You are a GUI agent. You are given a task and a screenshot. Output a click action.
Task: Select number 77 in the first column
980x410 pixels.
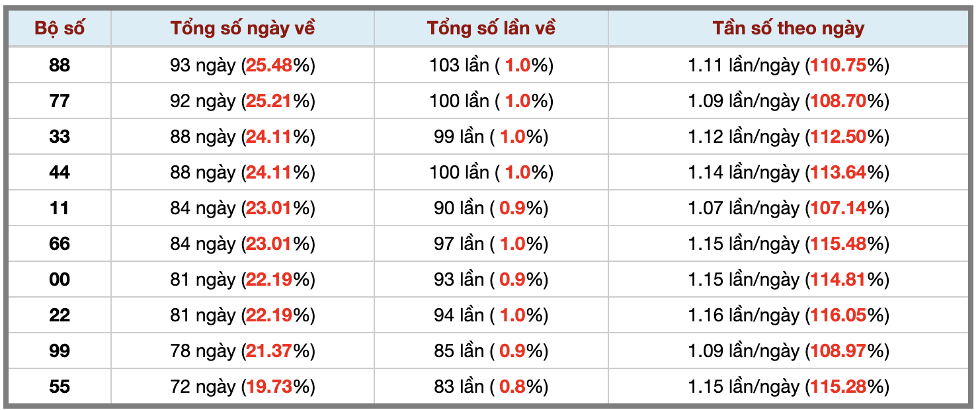[x=60, y=101]
